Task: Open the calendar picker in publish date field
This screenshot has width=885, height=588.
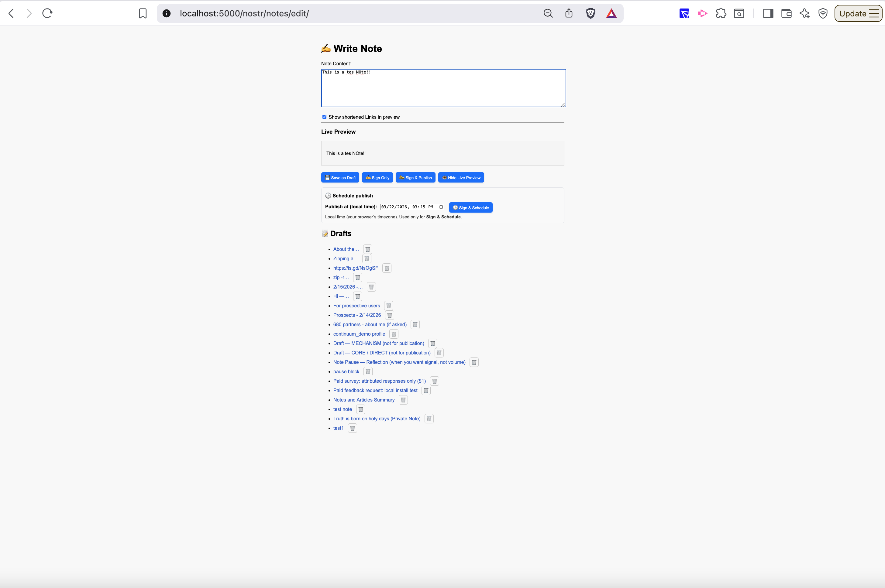Action: (441, 207)
